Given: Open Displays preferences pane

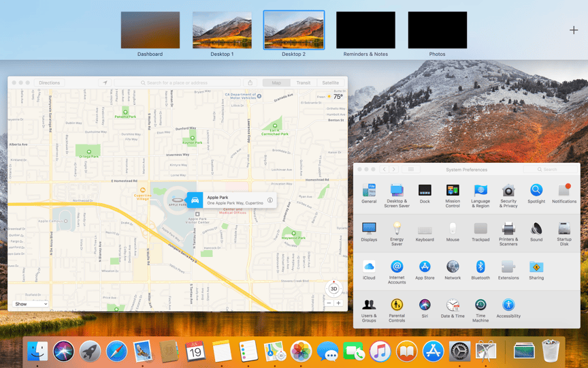Looking at the screenshot, I should [x=369, y=232].
